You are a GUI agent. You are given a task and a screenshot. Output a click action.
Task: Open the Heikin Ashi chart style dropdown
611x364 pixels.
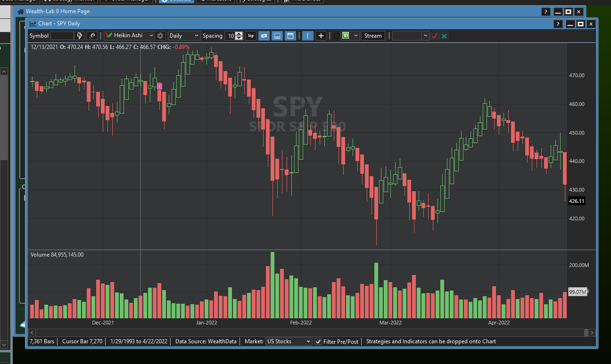pos(130,36)
